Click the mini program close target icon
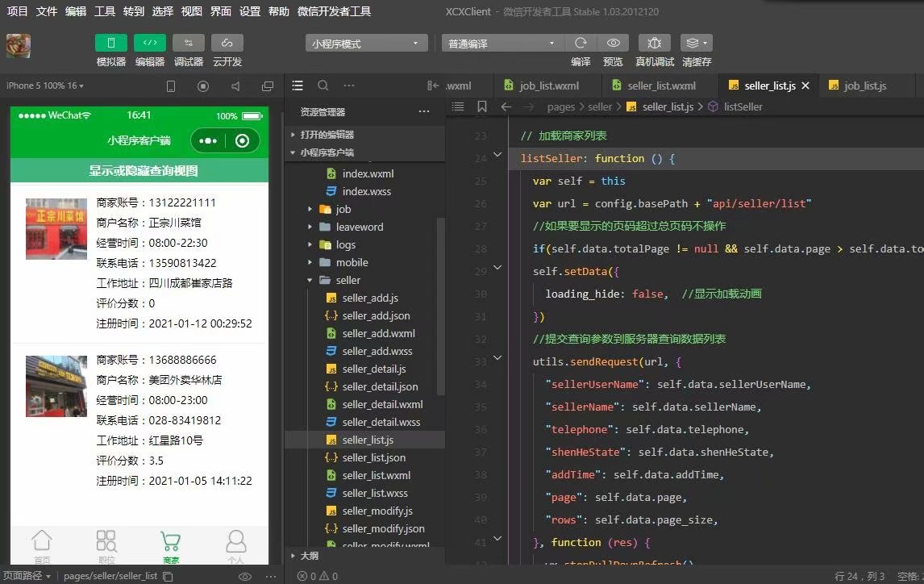This screenshot has width=924, height=584. pyautogui.click(x=242, y=141)
